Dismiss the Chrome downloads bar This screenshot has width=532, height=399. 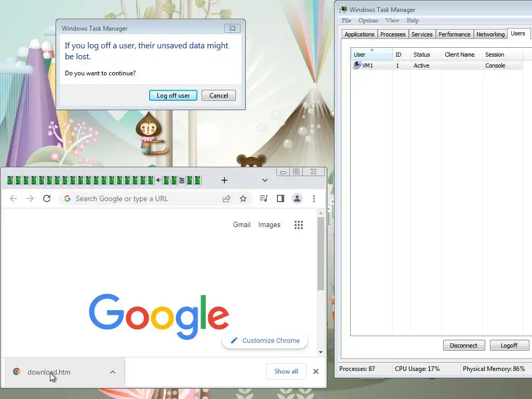tap(316, 371)
